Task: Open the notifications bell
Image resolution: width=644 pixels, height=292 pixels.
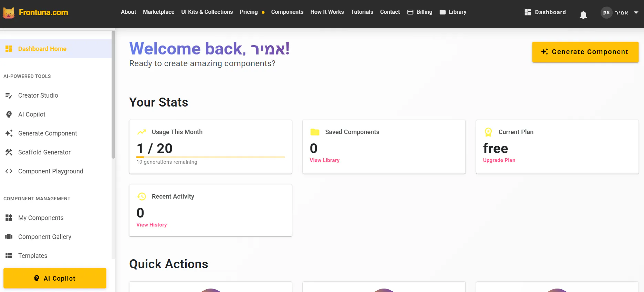Action: point(583,15)
